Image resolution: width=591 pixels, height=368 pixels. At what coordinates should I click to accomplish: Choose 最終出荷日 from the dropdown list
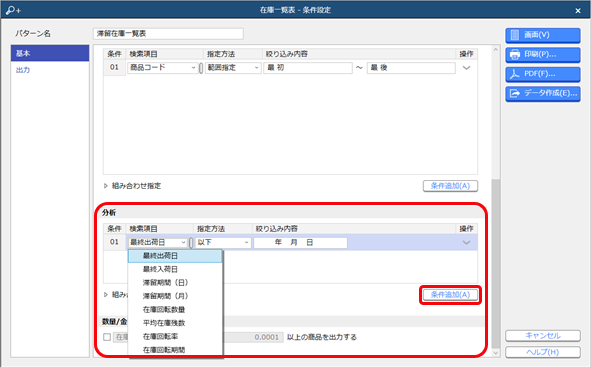click(175, 256)
